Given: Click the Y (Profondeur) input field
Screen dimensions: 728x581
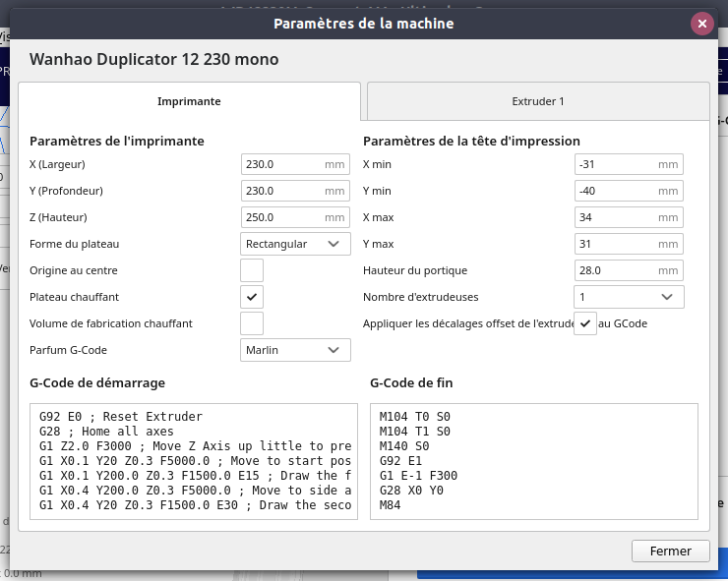Looking at the screenshot, I should pyautogui.click(x=295, y=191).
